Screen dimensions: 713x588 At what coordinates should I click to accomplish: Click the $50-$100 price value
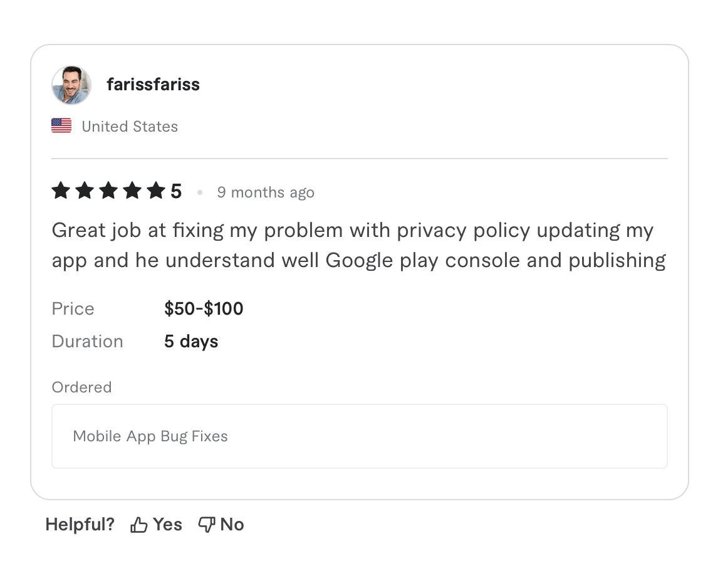(204, 308)
